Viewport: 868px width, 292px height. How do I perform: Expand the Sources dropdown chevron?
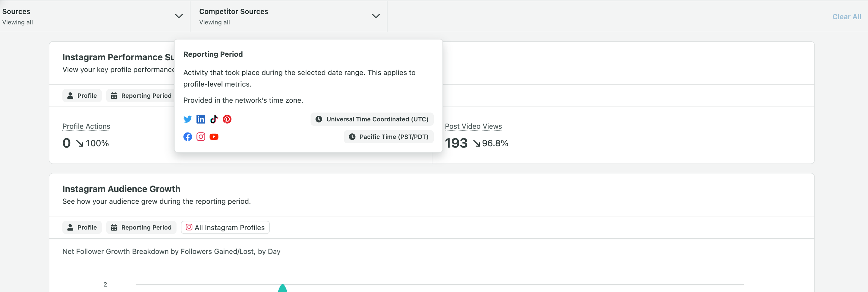pos(179,16)
